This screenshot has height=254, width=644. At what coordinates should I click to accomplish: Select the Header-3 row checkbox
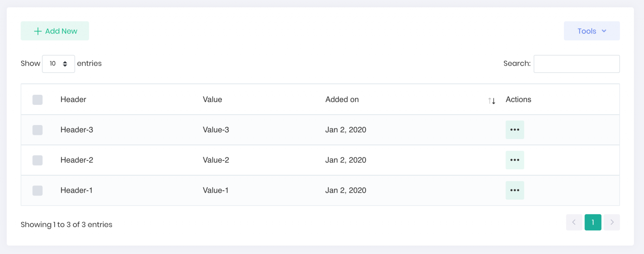point(37,130)
